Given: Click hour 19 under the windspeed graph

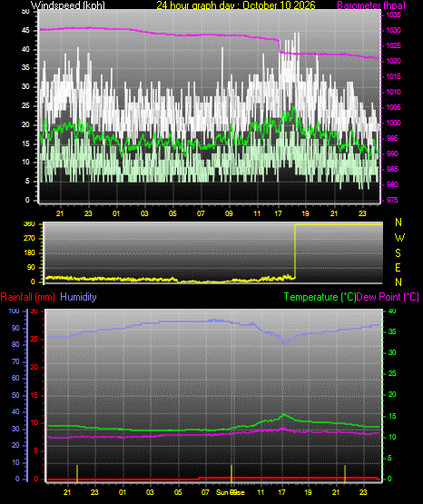Looking at the screenshot, I should pyautogui.click(x=305, y=213).
